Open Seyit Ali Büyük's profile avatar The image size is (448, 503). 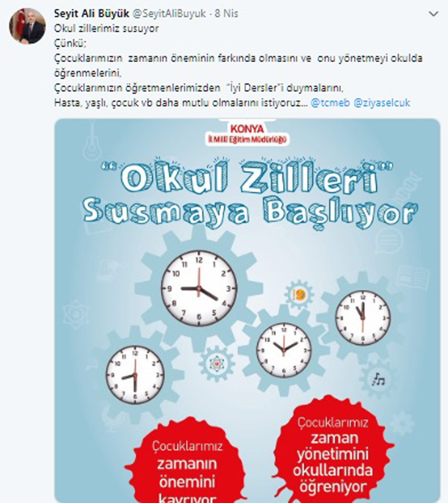click(27, 26)
